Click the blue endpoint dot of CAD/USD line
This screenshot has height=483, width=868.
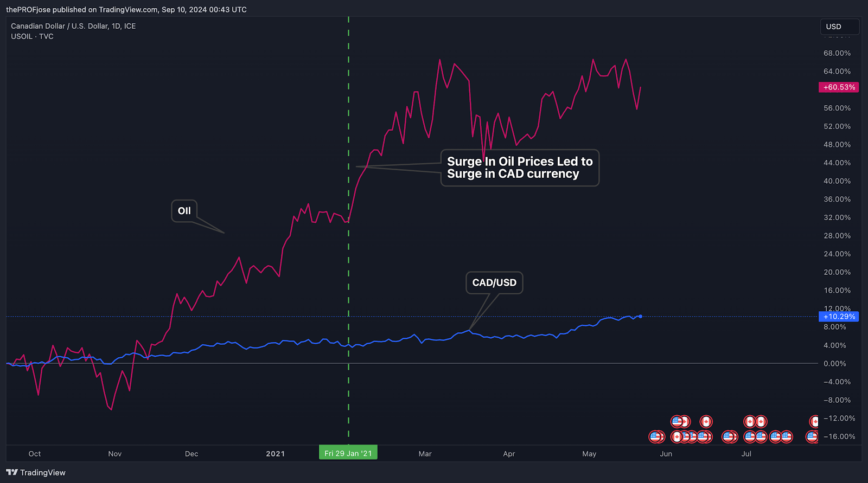641,316
